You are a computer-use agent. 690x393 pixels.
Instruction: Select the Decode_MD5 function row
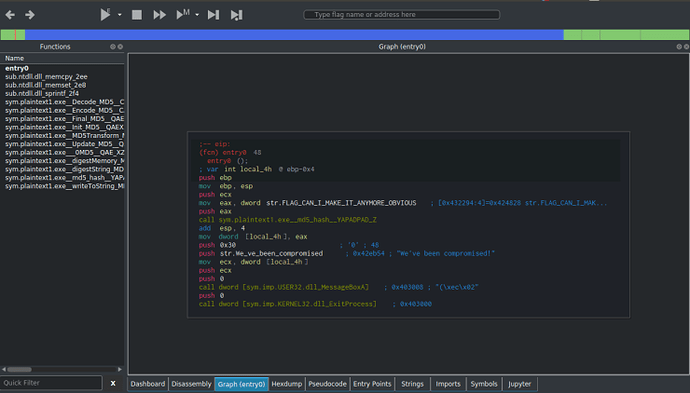point(62,102)
